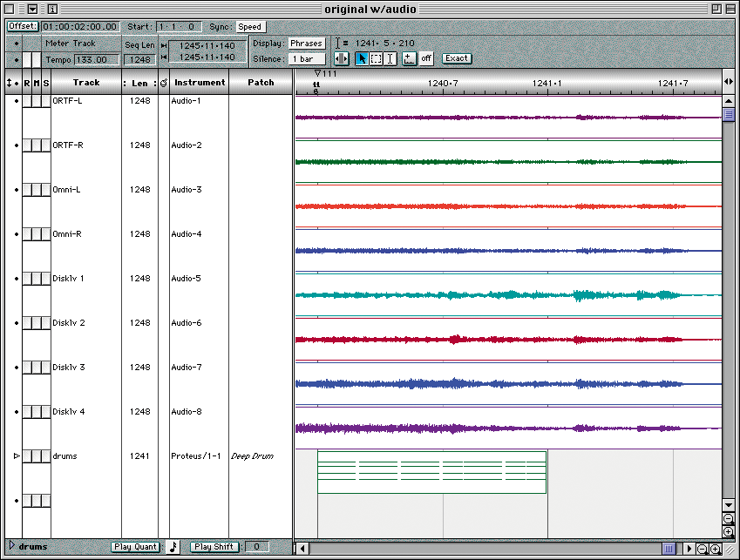The width and height of the screenshot is (740, 560).
Task: Click the plus graph tool icon
Action: point(409,58)
